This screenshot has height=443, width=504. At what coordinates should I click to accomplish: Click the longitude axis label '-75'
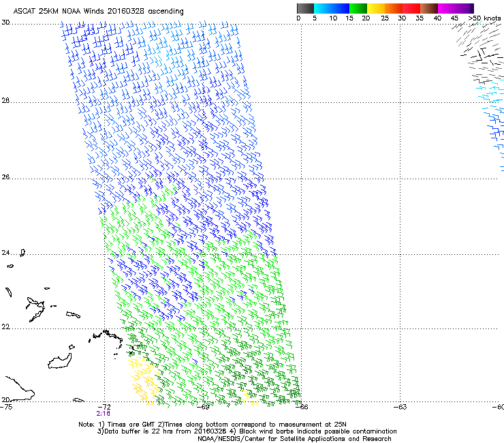[x=6, y=407]
